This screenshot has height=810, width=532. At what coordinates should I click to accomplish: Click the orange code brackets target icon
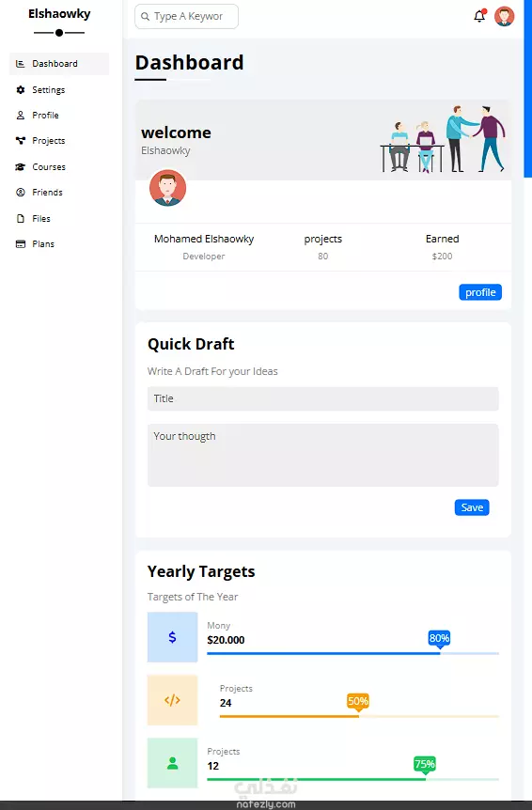pyautogui.click(x=173, y=700)
